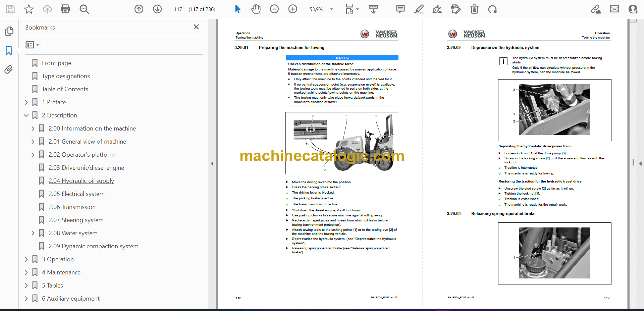This screenshot has width=644, height=311.
Task: Expand the 3 Operation bookmark
Action: pos(26,259)
